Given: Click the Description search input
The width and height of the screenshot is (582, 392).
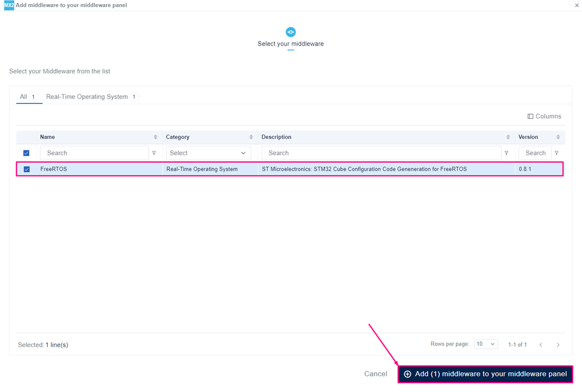Looking at the screenshot, I should point(381,153).
